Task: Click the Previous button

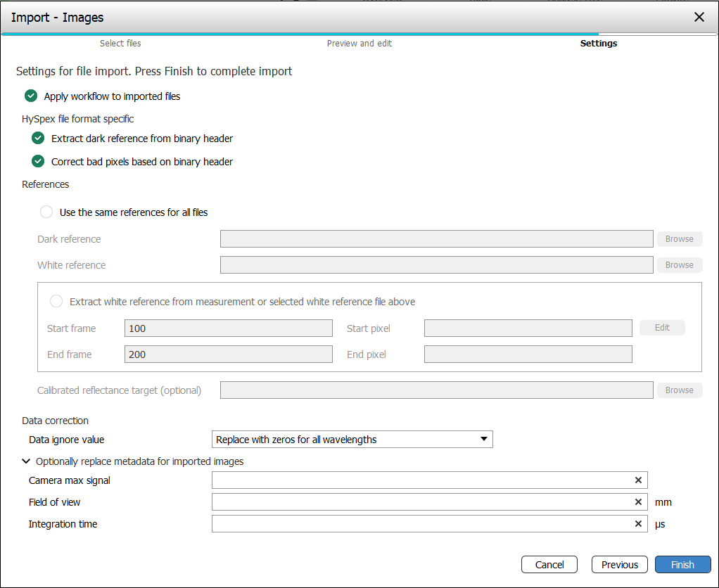Action: click(619, 565)
